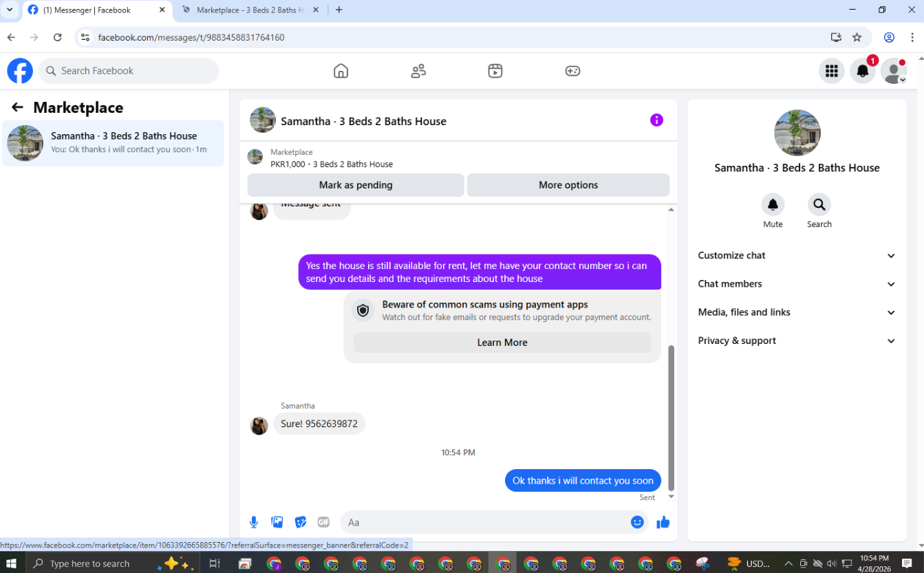924x573 pixels.
Task: Click message 'Sure! 9562639872'
Action: pos(319,424)
